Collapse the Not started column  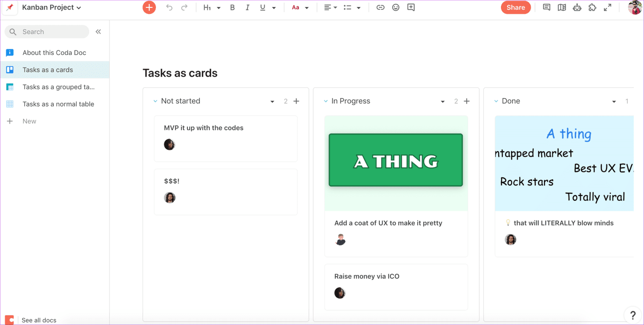click(155, 101)
